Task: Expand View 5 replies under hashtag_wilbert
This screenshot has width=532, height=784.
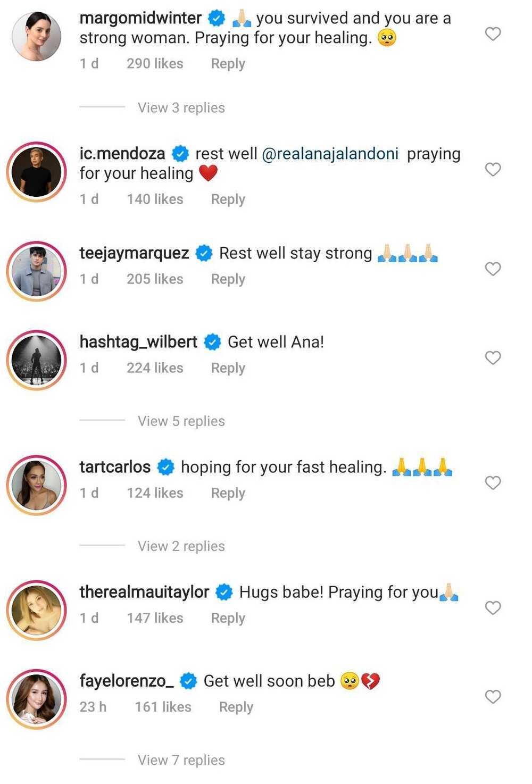Action: tap(181, 421)
